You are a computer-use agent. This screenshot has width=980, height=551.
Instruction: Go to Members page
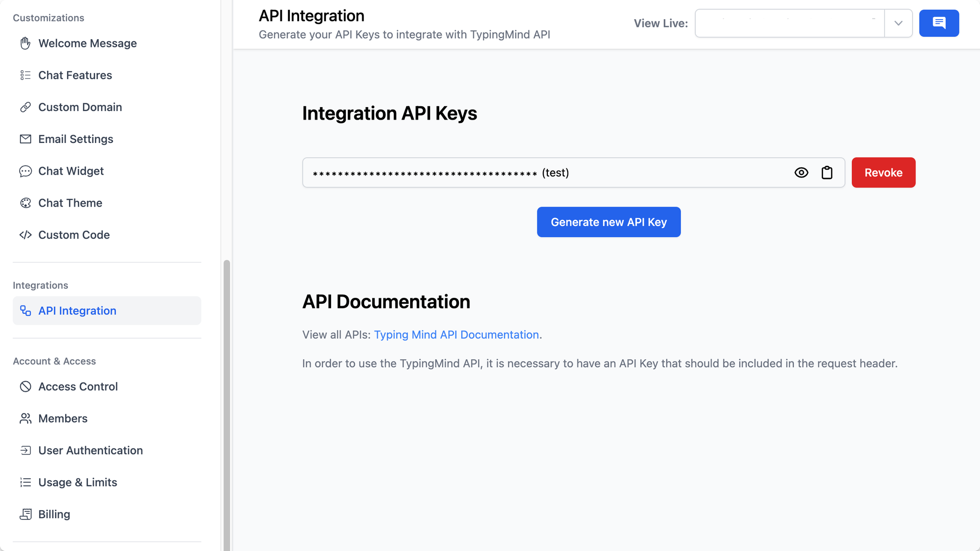tap(107, 419)
